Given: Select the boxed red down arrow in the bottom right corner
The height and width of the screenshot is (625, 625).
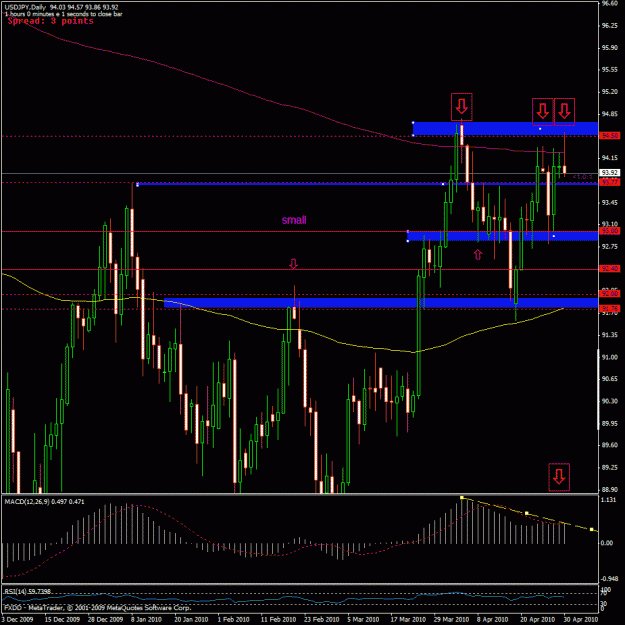Looking at the screenshot, I should [559, 477].
